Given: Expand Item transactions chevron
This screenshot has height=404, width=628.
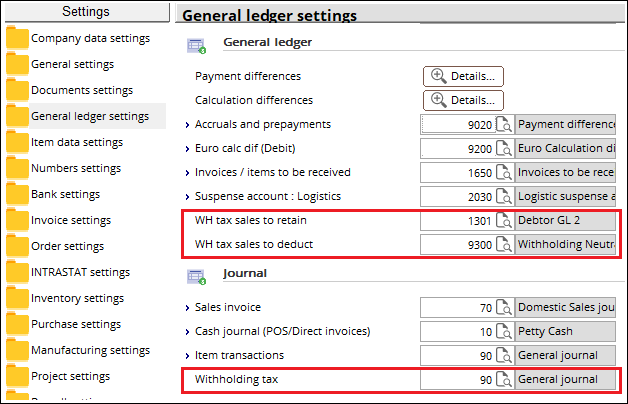Looking at the screenshot, I should pyautogui.click(x=187, y=356).
